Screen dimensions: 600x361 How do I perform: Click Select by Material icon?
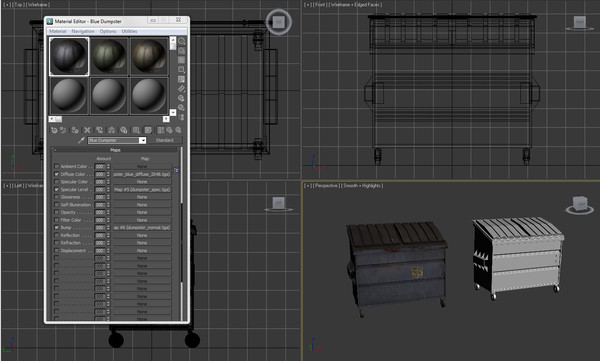point(182,108)
